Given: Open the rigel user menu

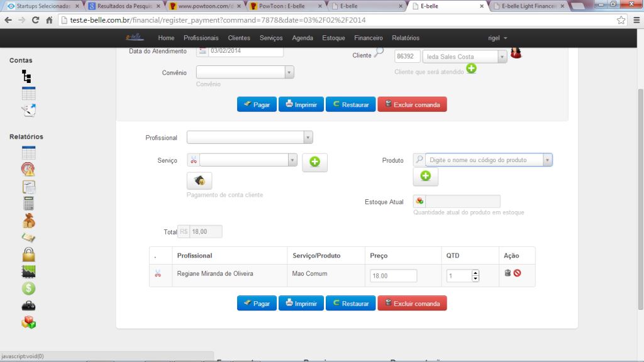Looking at the screenshot, I should 497,38.
